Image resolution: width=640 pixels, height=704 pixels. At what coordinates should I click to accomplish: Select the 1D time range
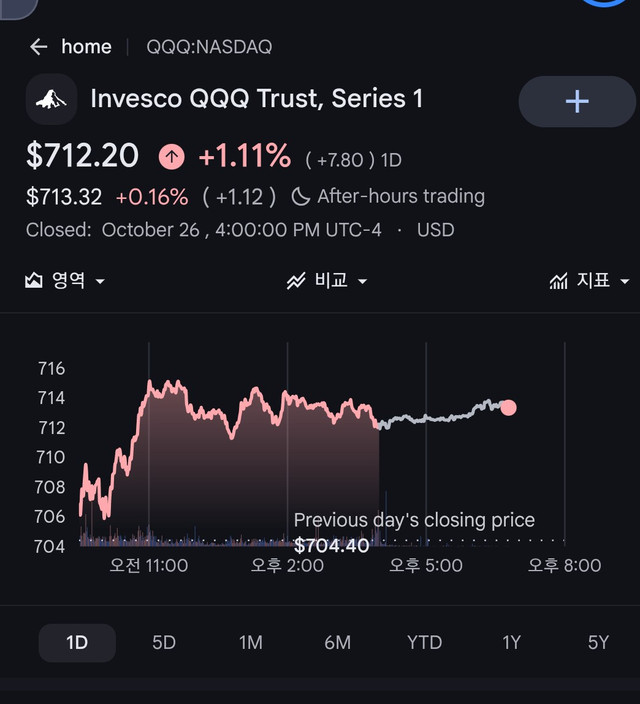[x=77, y=642]
